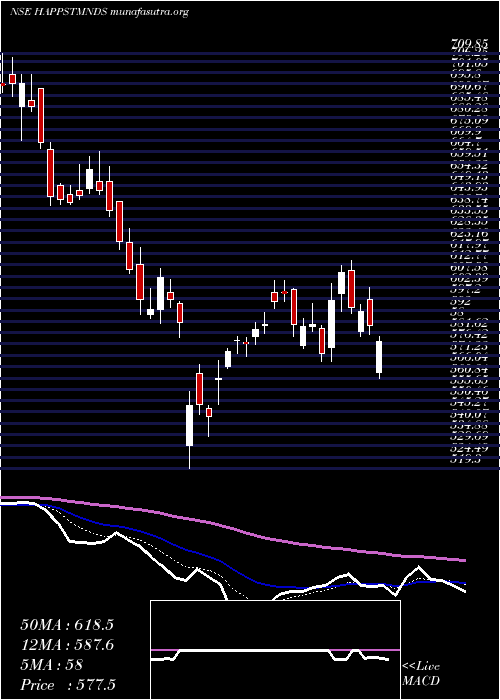Click the purple signal line inside MACD box

tap(275, 650)
